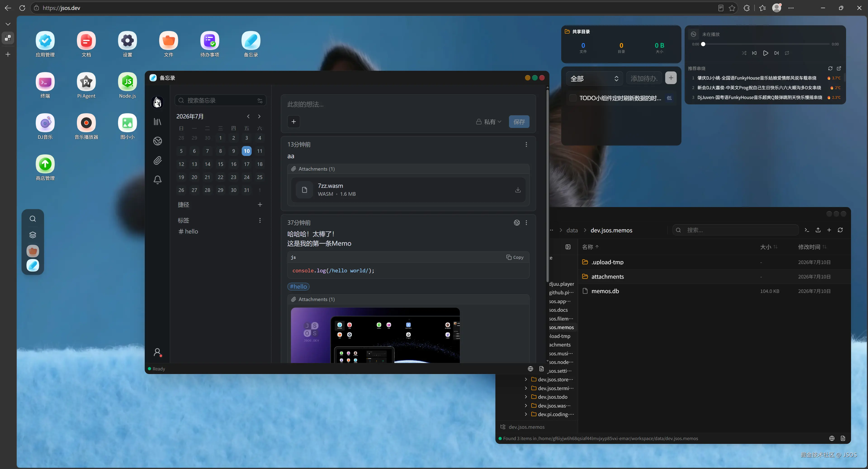Click the music player progress slider
This screenshot has width=868, height=469.
pyautogui.click(x=766, y=44)
